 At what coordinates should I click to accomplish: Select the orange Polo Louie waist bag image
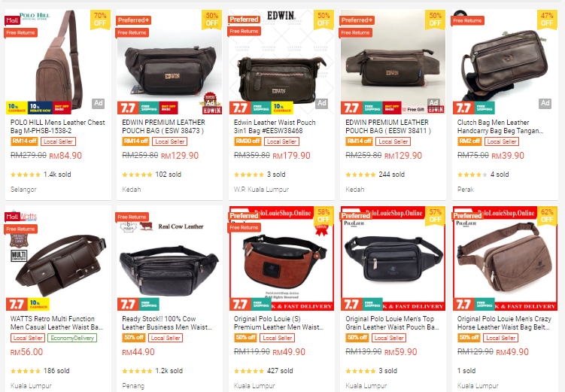(x=282, y=258)
